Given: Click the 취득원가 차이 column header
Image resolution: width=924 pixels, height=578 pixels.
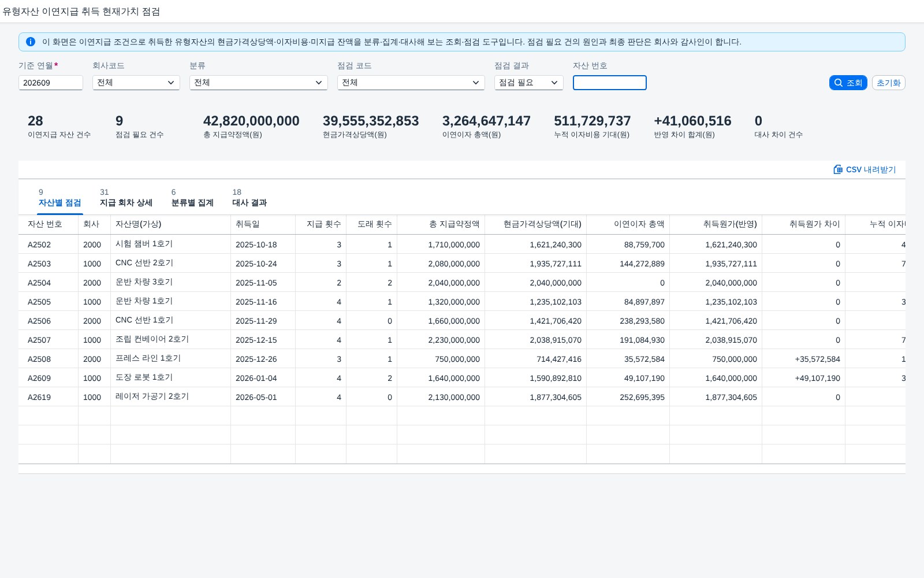Looking at the screenshot, I should [x=804, y=224].
